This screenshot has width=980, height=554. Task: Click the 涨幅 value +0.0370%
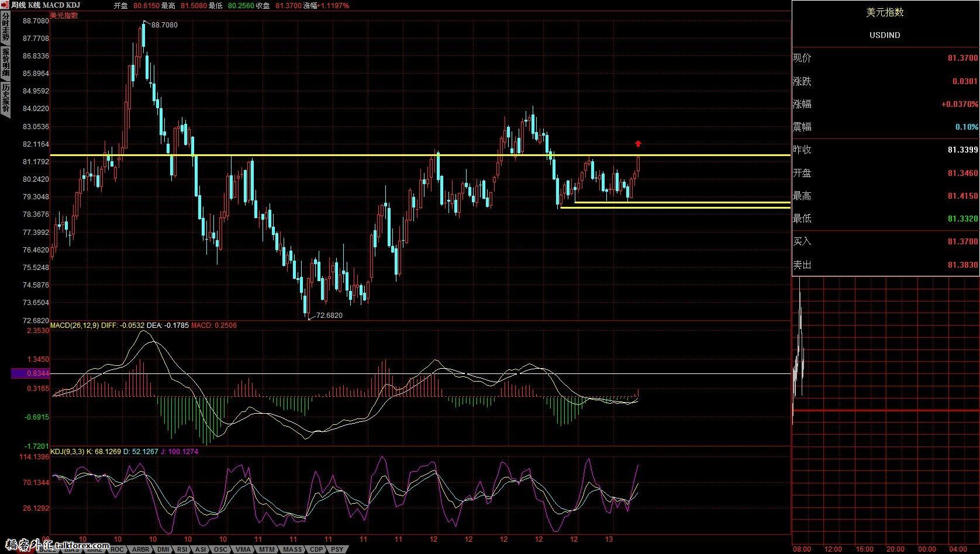[960, 104]
